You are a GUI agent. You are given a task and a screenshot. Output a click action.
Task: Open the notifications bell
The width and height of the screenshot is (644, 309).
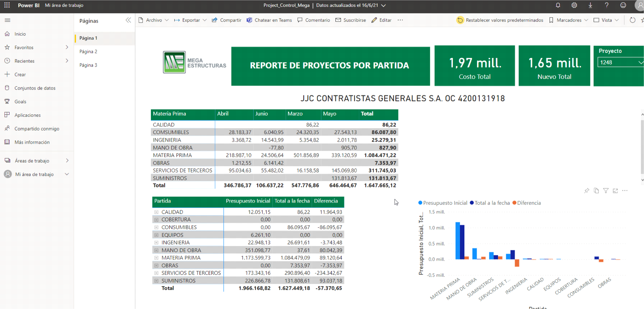[558, 5]
